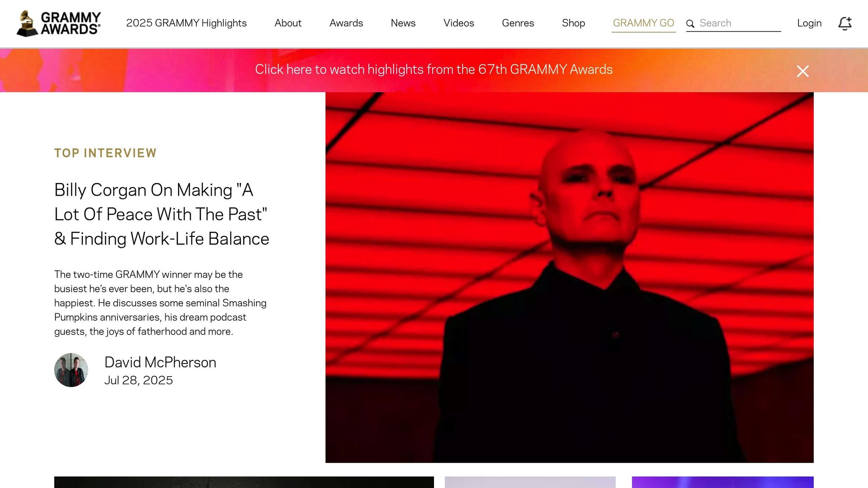Click the article summary about two-time GRAMMY winner
This screenshot has width=868, height=488.
(x=160, y=303)
